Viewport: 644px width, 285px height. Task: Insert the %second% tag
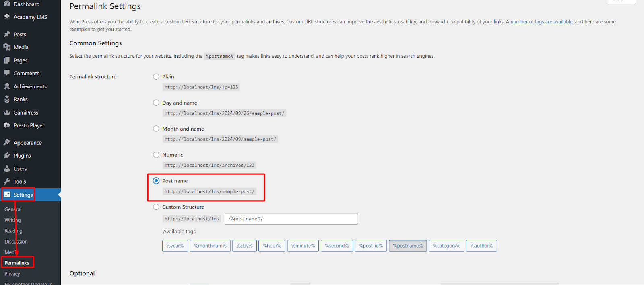coord(337,246)
